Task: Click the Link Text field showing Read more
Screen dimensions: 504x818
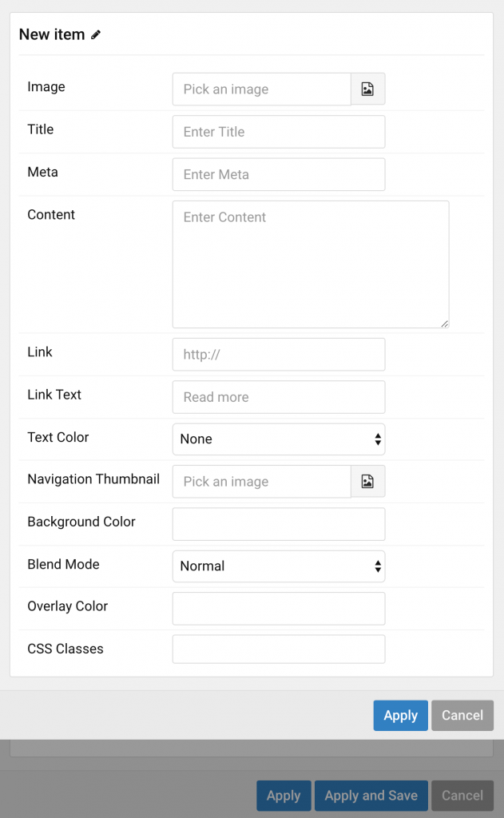Action: click(x=278, y=397)
